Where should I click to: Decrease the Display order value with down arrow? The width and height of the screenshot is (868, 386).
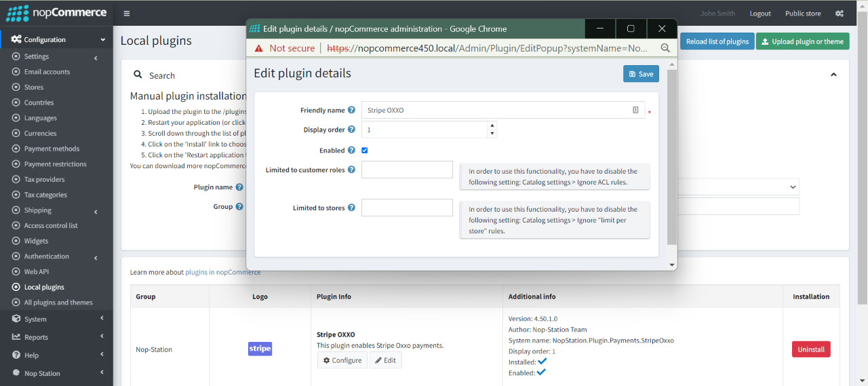[492, 134]
